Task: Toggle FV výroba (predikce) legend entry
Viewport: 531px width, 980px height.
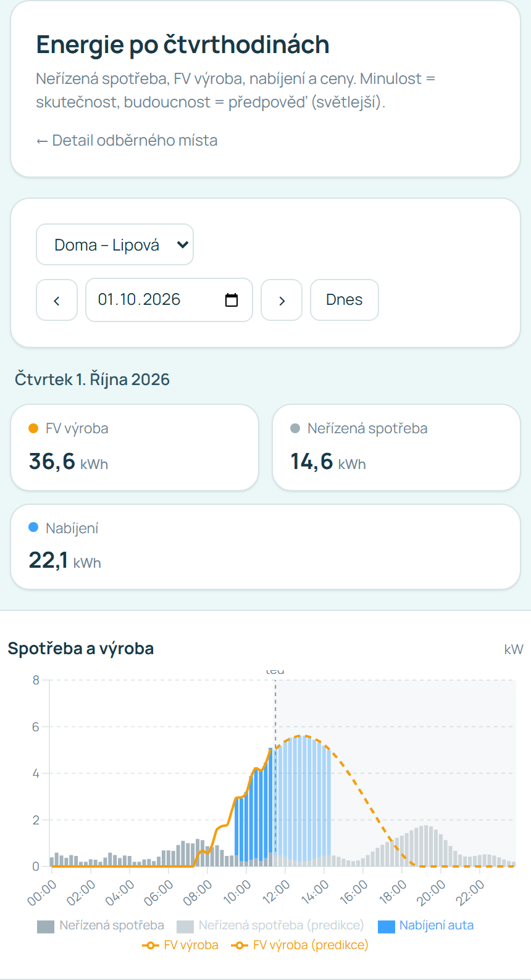Action: pyautogui.click(x=299, y=945)
